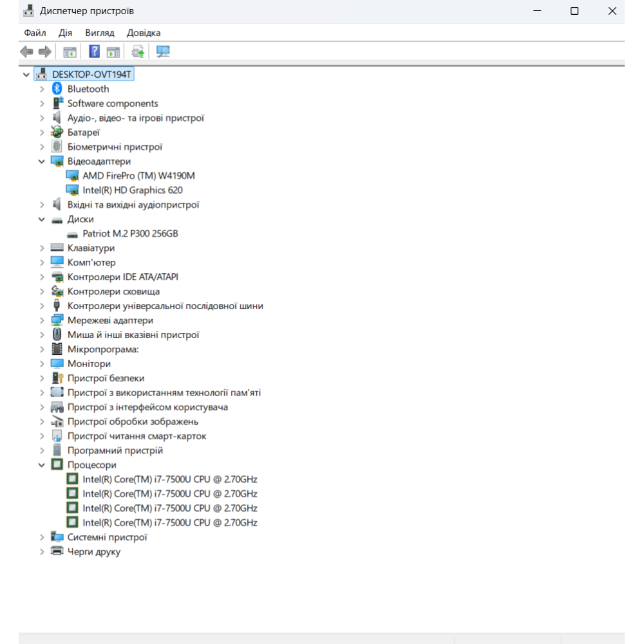The image size is (644, 644).
Task: Expand the Клавіатури category
Action: (x=42, y=248)
